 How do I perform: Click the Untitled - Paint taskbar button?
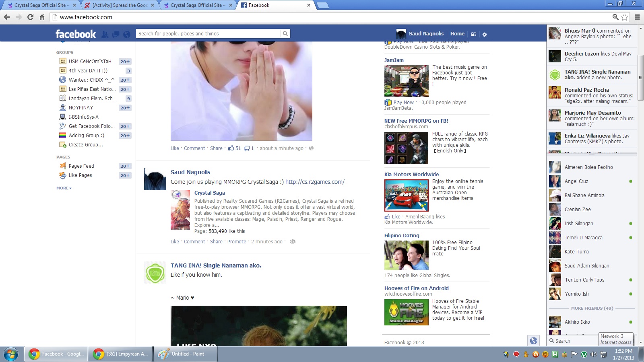click(185, 354)
